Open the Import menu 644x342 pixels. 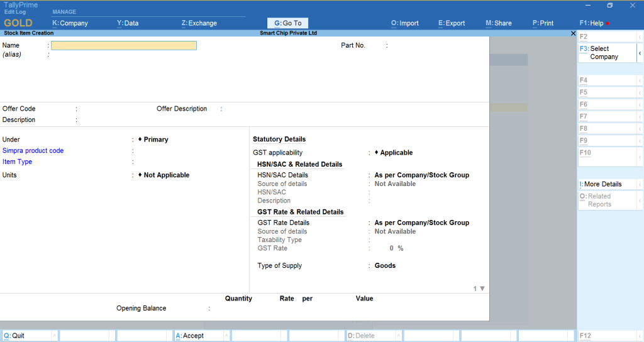404,23
